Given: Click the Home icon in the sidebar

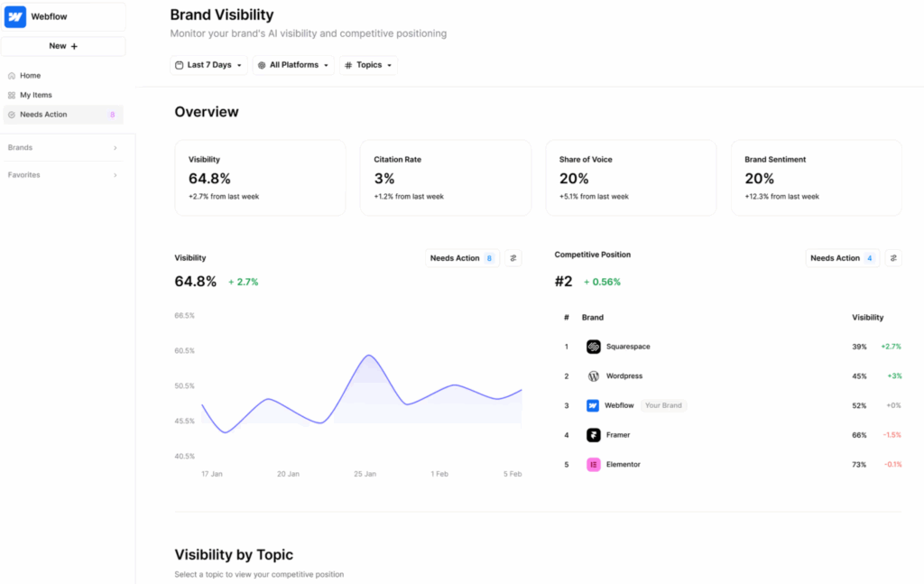Looking at the screenshot, I should pos(12,75).
